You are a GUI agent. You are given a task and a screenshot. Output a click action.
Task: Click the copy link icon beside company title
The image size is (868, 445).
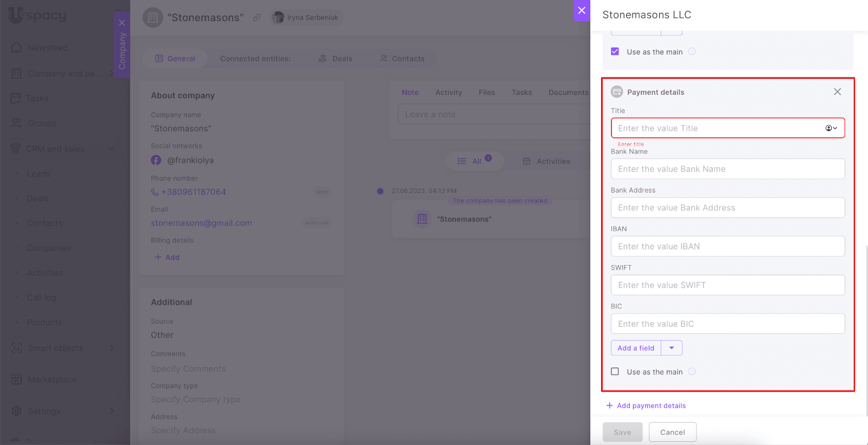coord(257,17)
